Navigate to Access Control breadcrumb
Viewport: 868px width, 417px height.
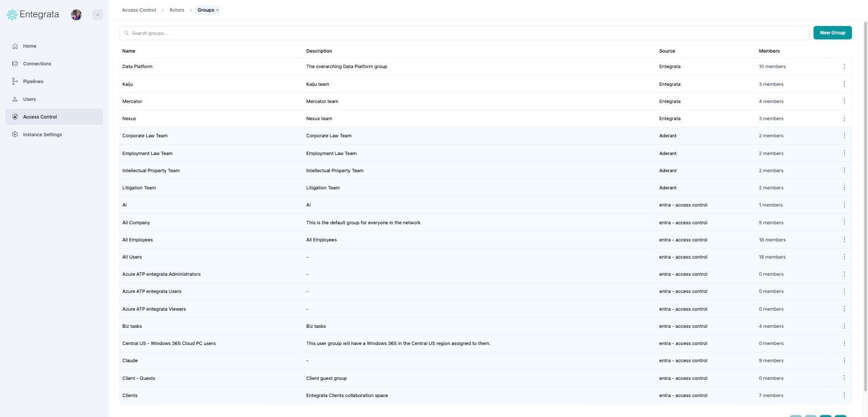click(x=139, y=10)
